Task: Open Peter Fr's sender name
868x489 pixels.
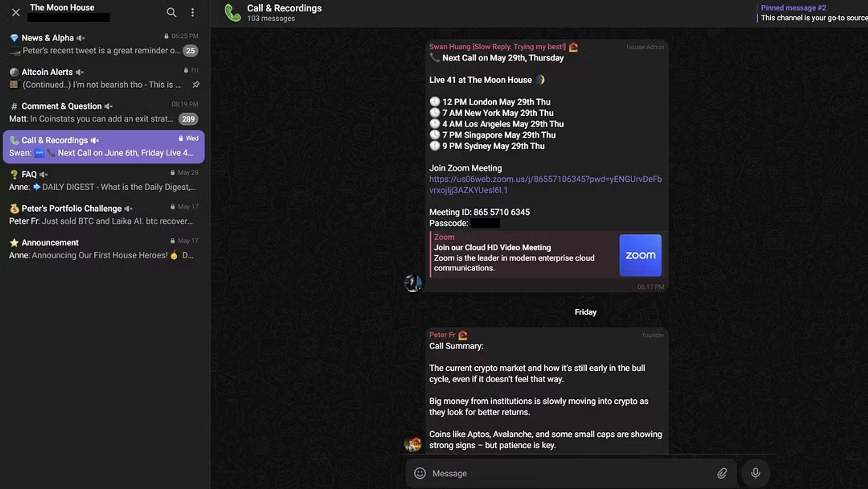Action: click(442, 335)
